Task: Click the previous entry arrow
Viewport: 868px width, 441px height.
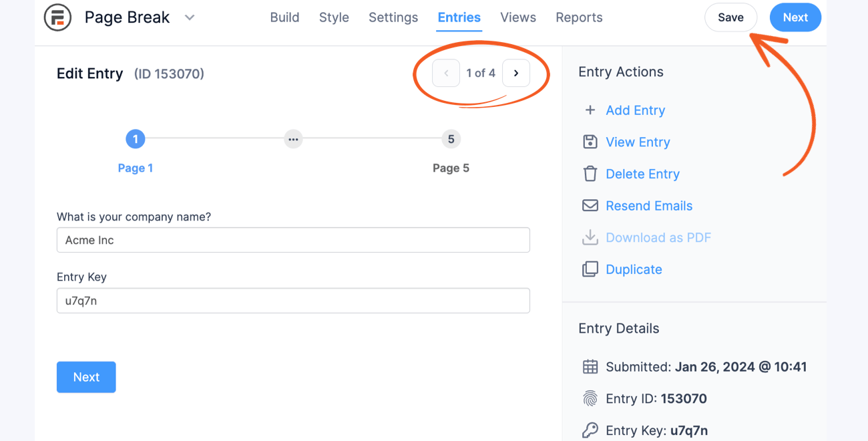Action: tap(445, 73)
